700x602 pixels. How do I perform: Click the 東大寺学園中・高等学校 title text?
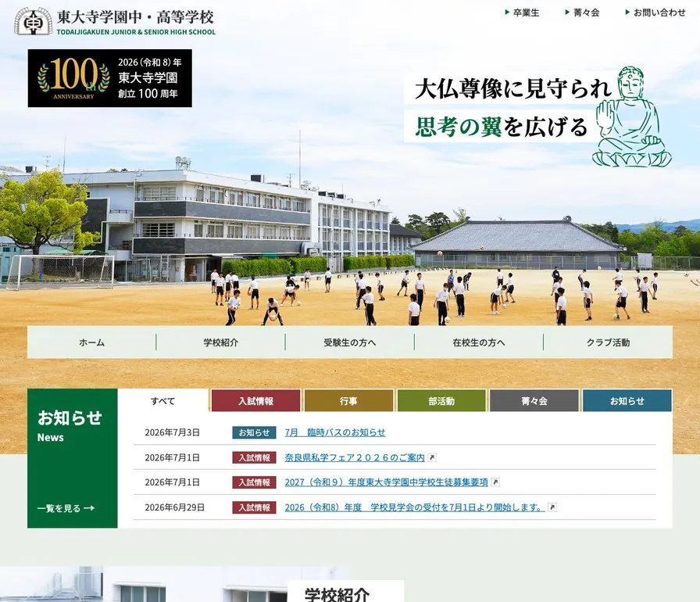click(135, 17)
